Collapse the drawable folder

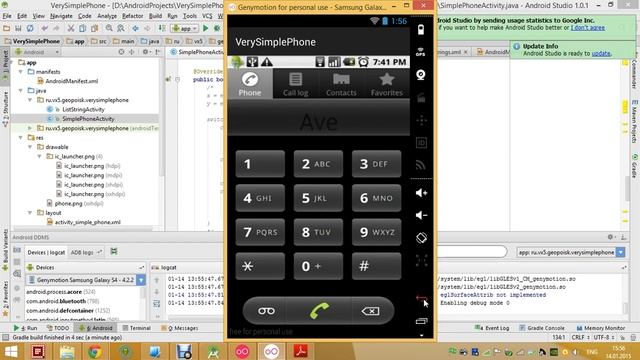click(x=30, y=147)
